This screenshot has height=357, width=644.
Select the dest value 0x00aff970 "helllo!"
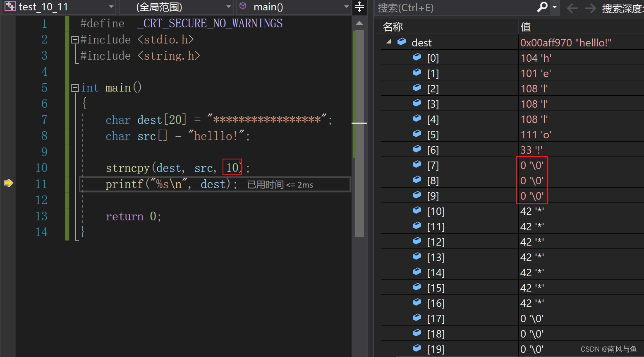[x=566, y=43]
